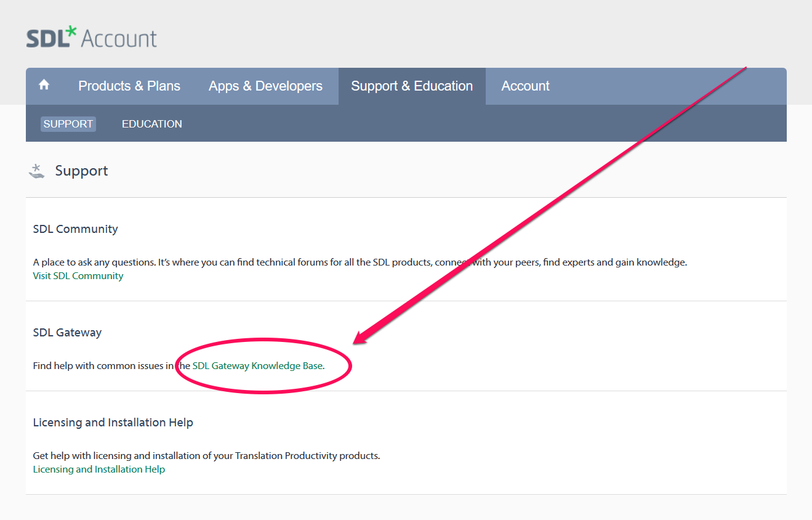Screen dimensions: 812x520
Task: Click the Licensing and Installation Help heading
Action: tap(113, 423)
